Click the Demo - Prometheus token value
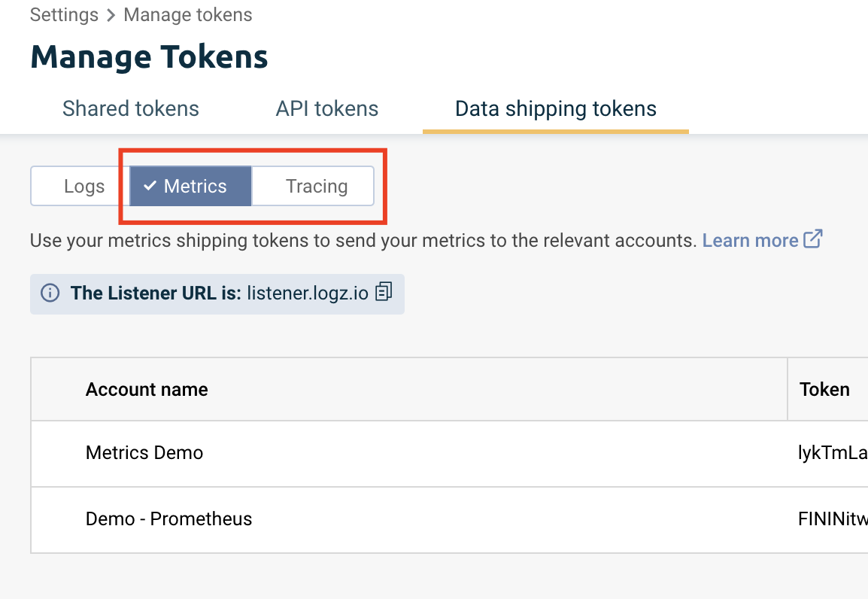Image resolution: width=868 pixels, height=599 pixels. [x=833, y=519]
